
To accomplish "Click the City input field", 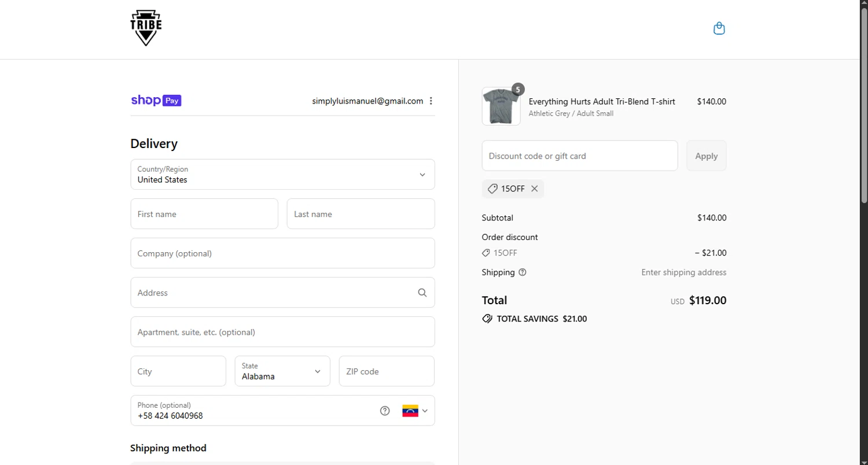I will (178, 371).
